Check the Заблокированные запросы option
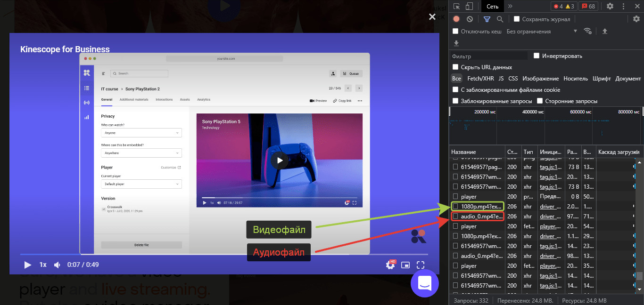 455,101
